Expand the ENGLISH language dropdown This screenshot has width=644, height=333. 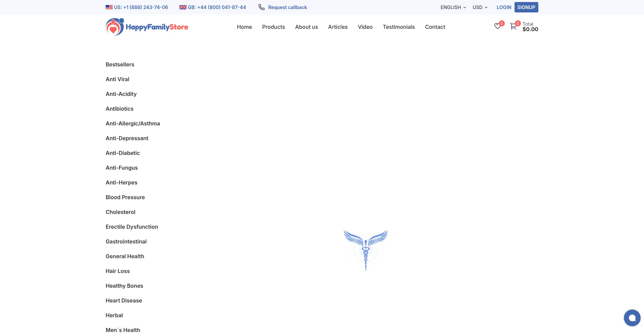pos(453,7)
